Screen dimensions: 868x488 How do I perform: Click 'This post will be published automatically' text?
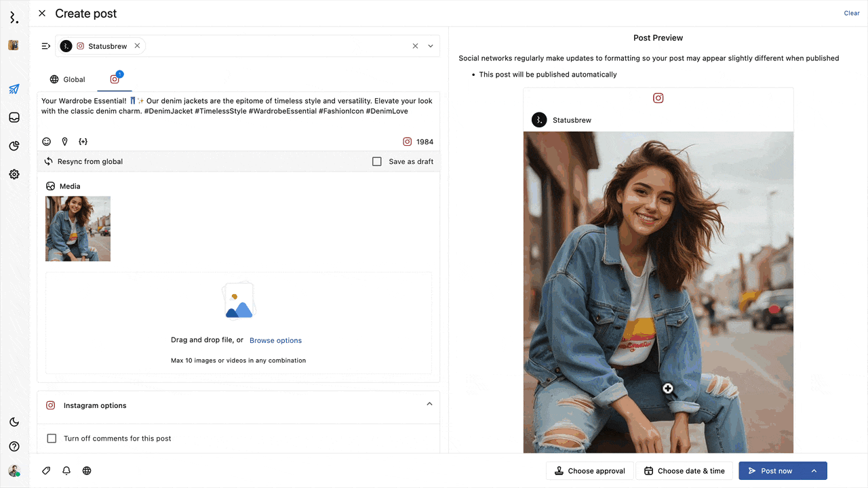click(x=548, y=75)
